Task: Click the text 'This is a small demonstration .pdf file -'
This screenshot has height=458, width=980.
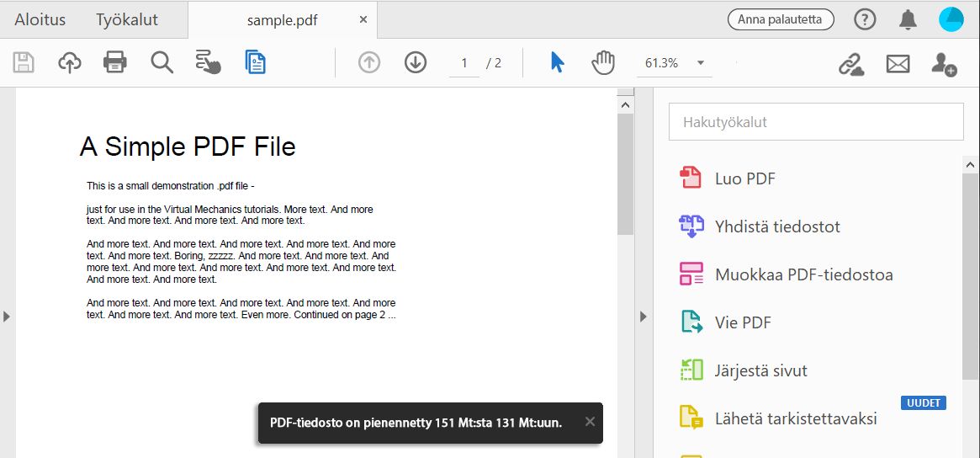Action: 171,186
